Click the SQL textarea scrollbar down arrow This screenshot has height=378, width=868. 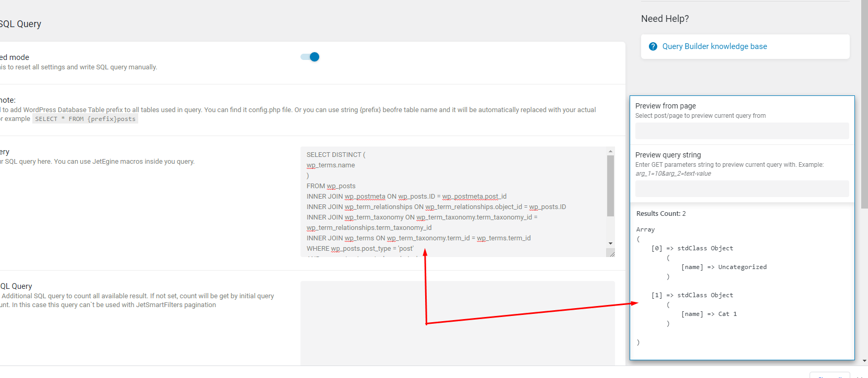pyautogui.click(x=610, y=243)
